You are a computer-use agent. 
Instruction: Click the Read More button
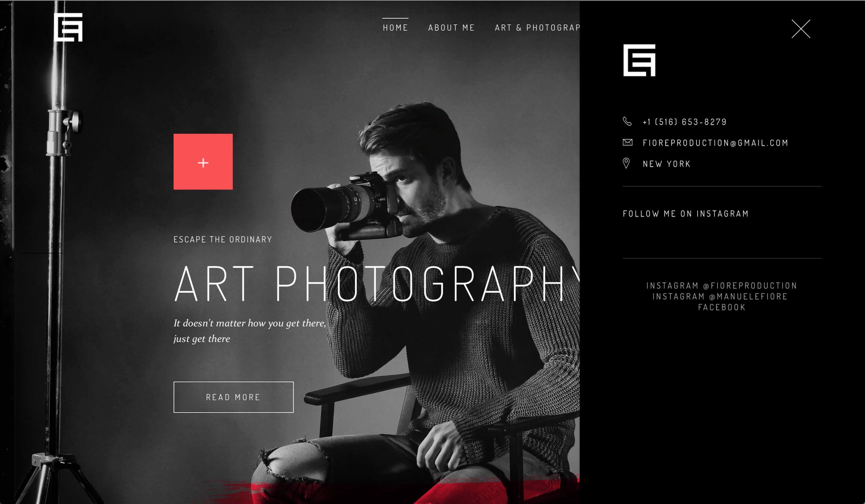[233, 397]
